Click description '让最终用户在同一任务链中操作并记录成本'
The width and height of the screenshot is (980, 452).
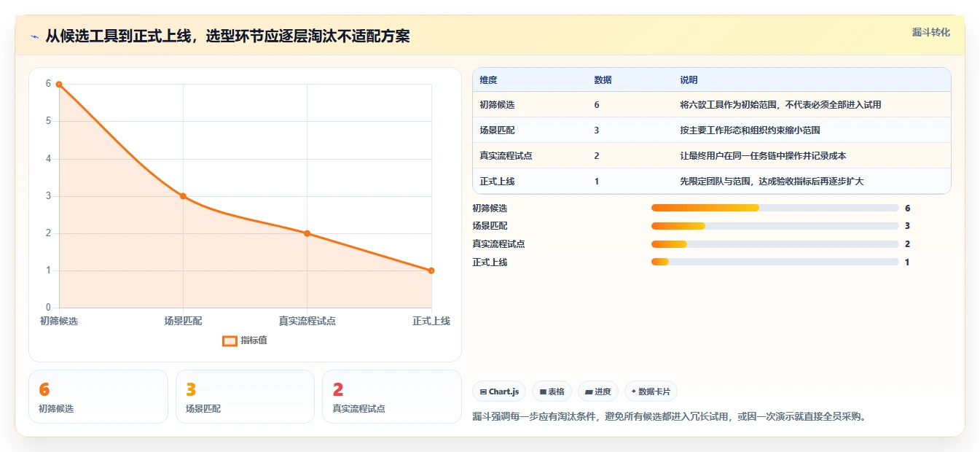763,156
